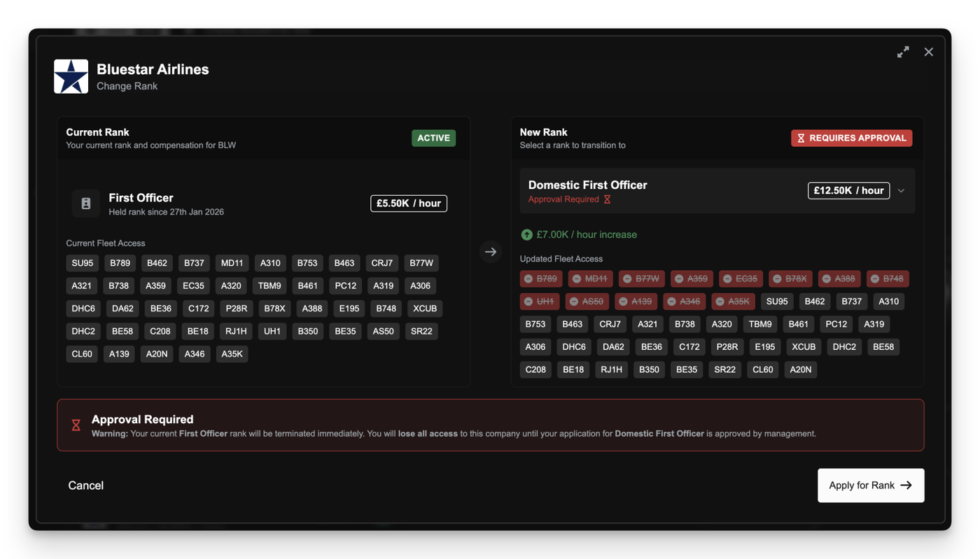Image resolution: width=980 pixels, height=559 pixels.
Task: Click the removed A35K aircraft tag
Action: [x=732, y=302]
